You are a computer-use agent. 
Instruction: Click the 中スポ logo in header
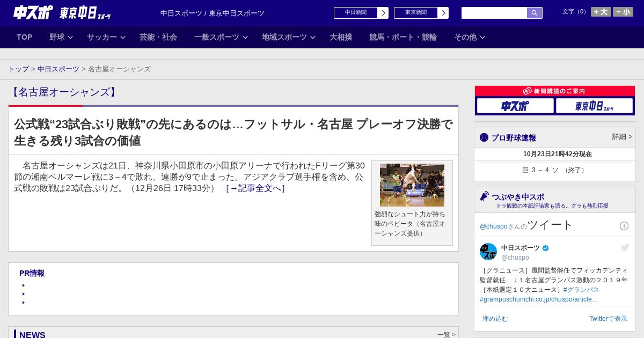[33, 13]
